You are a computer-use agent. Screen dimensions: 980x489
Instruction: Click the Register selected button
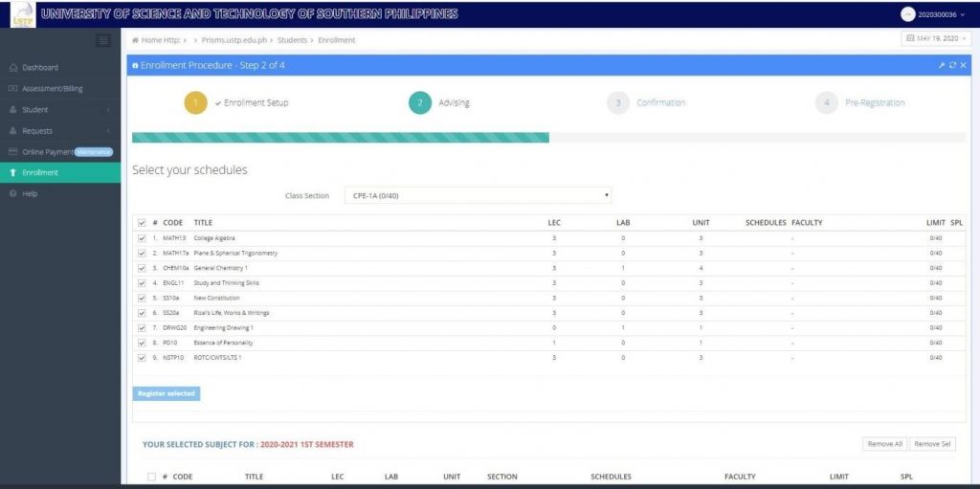pos(167,393)
